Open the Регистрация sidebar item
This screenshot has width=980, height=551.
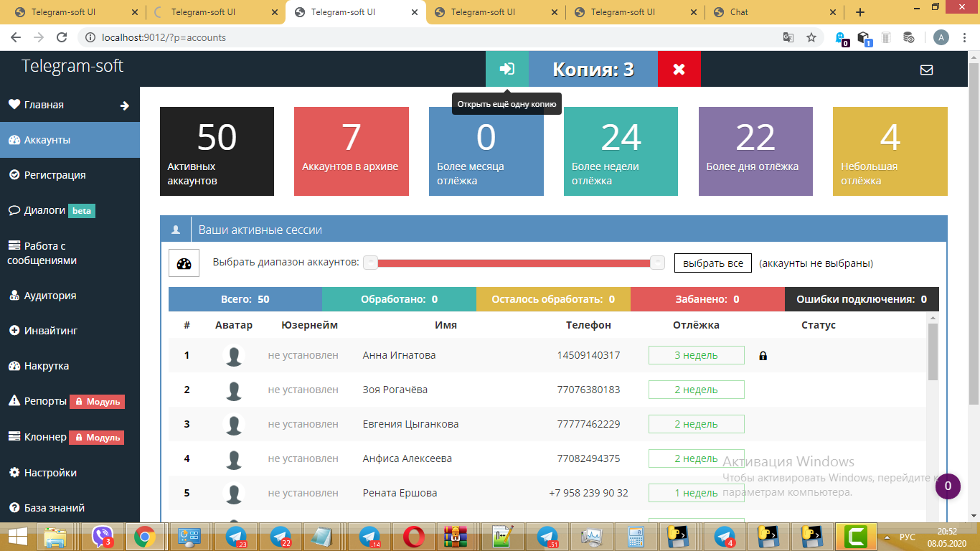(70, 175)
